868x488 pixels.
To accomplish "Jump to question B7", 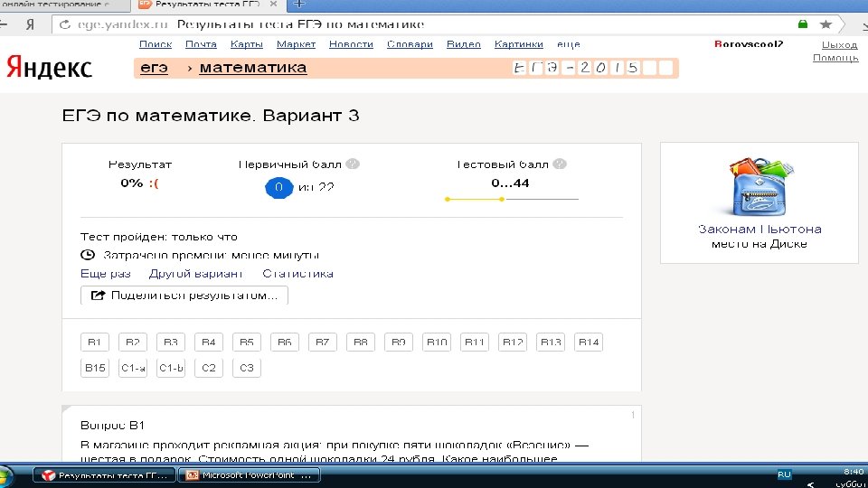I will pos(323,342).
